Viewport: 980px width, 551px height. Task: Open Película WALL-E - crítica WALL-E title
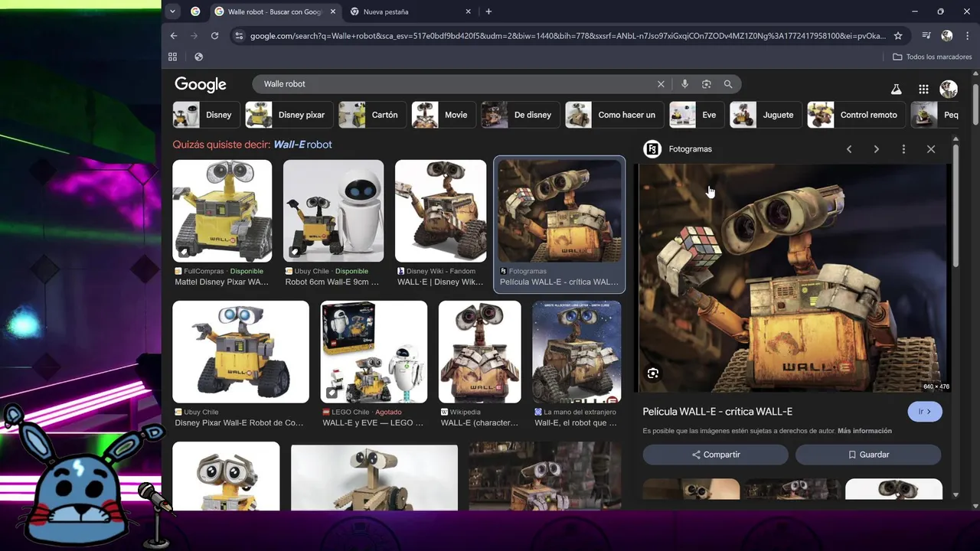coord(717,412)
